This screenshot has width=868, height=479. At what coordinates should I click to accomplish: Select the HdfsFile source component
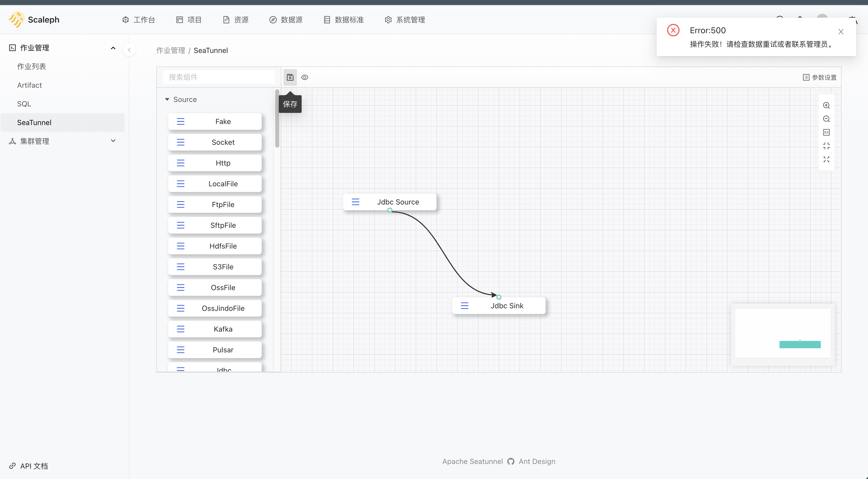tap(215, 246)
